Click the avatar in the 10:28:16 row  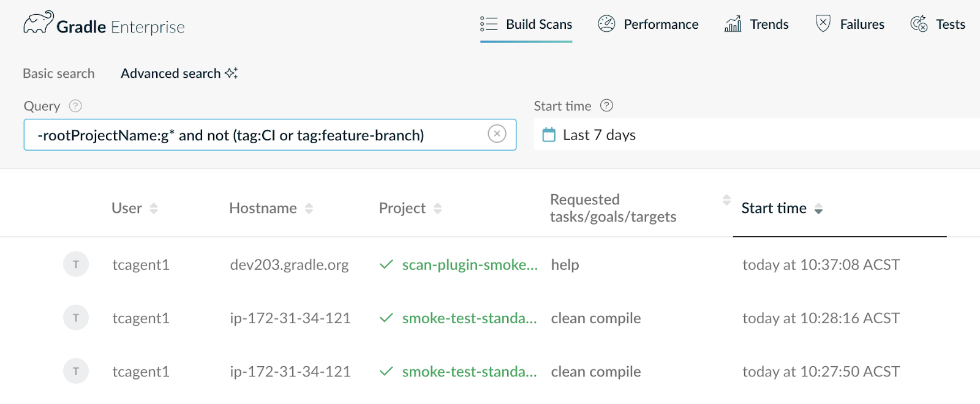76,318
